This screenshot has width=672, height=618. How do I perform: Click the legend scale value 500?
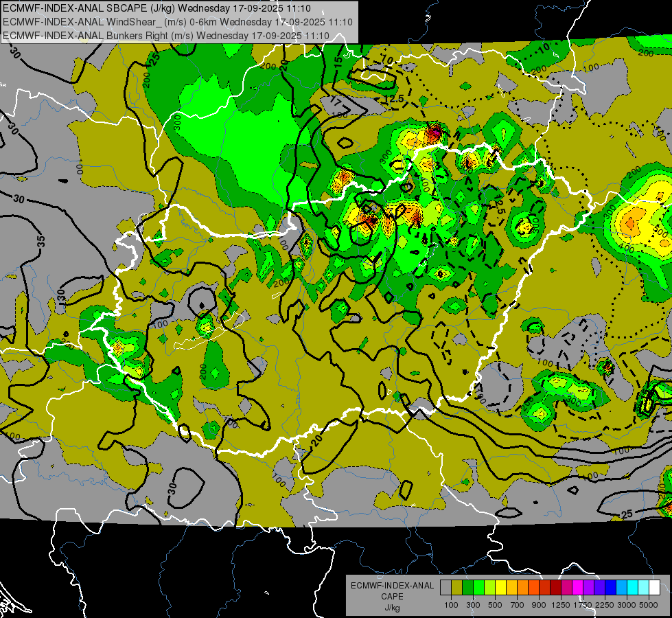(x=495, y=605)
